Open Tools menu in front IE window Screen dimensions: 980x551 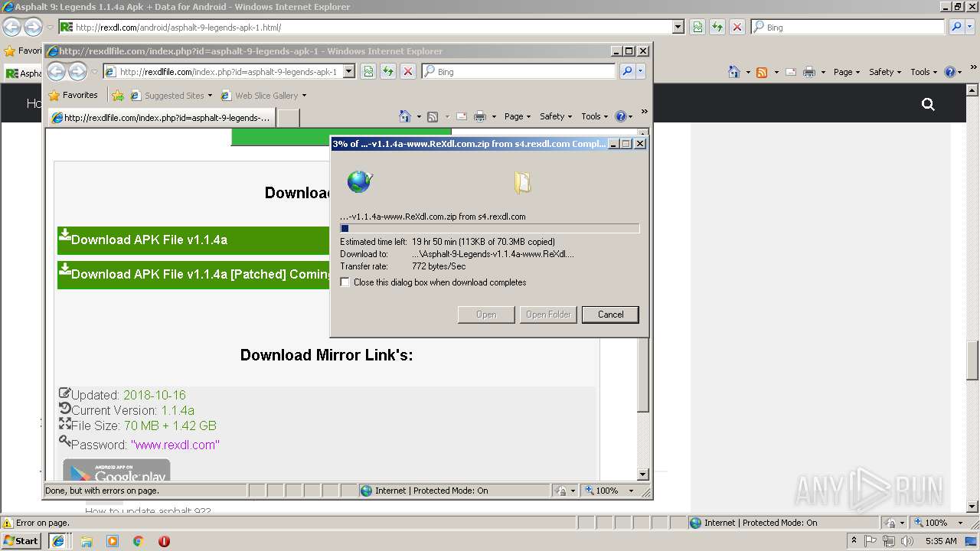coord(594,116)
